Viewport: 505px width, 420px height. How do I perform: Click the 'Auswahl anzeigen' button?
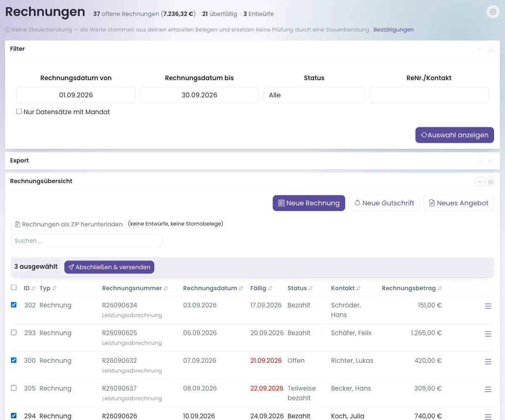click(x=455, y=135)
